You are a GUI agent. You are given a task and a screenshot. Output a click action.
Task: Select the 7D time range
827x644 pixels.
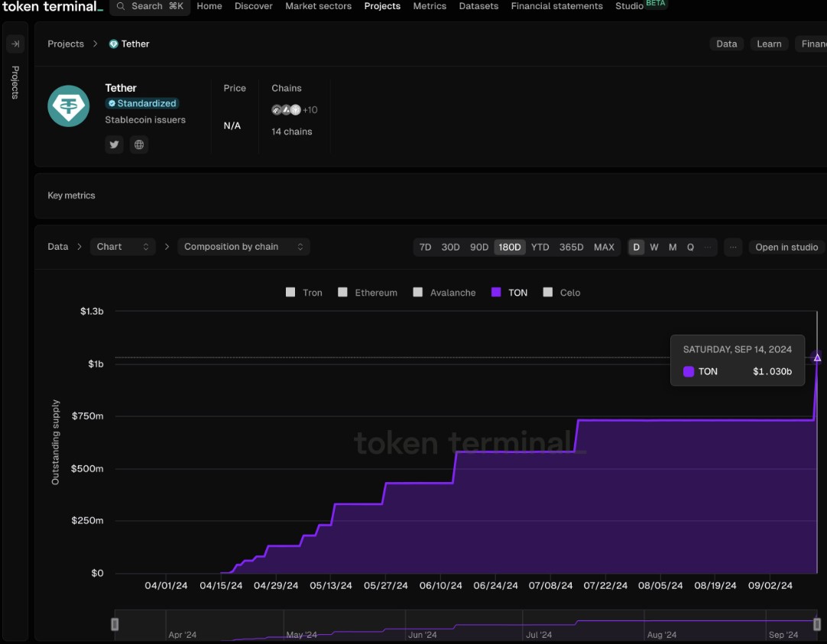pos(425,248)
